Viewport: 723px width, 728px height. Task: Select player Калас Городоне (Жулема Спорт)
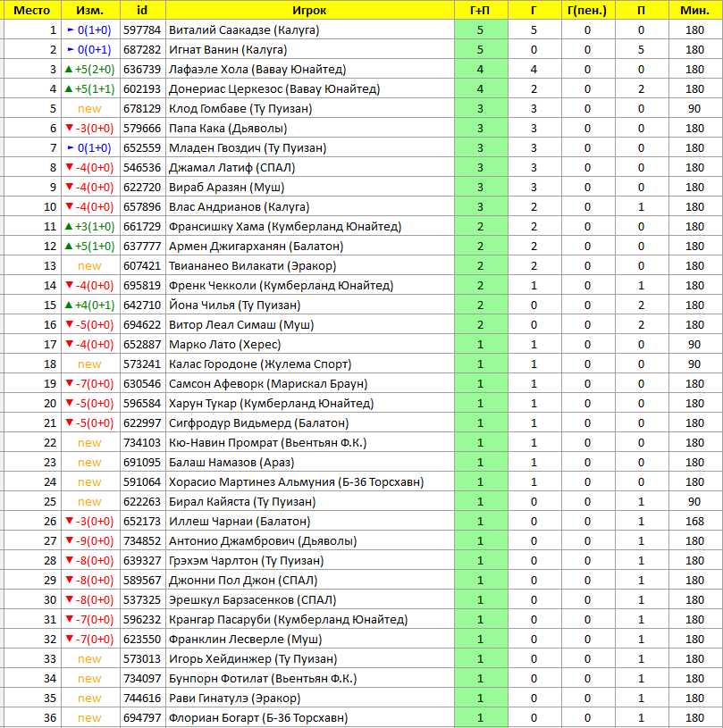pos(260,364)
